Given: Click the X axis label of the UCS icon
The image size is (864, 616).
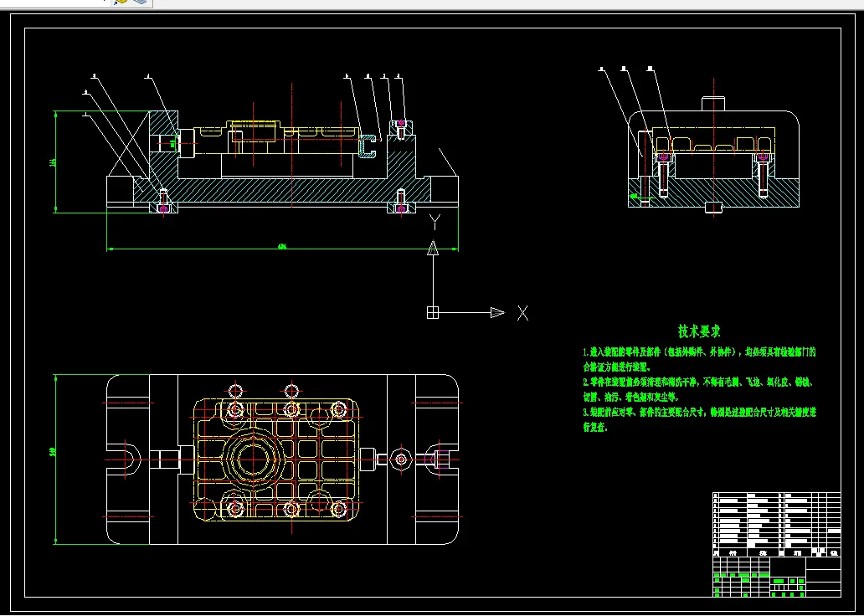Looking at the screenshot, I should (x=522, y=313).
